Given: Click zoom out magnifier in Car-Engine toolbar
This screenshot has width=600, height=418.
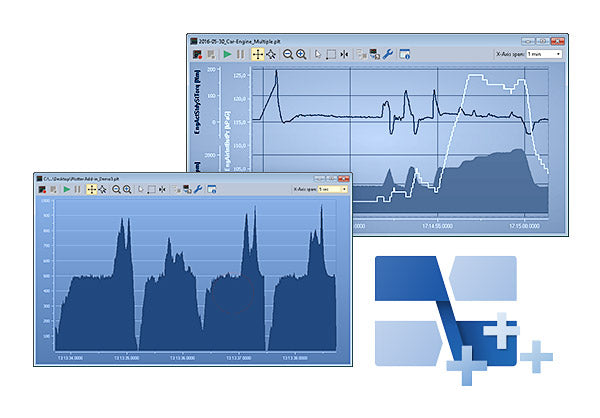Looking at the screenshot, I should (288, 55).
